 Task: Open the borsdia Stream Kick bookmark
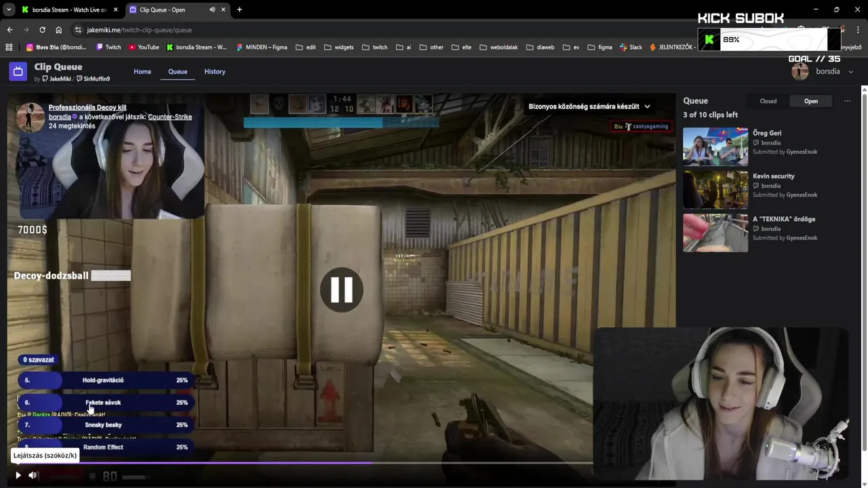pos(197,47)
